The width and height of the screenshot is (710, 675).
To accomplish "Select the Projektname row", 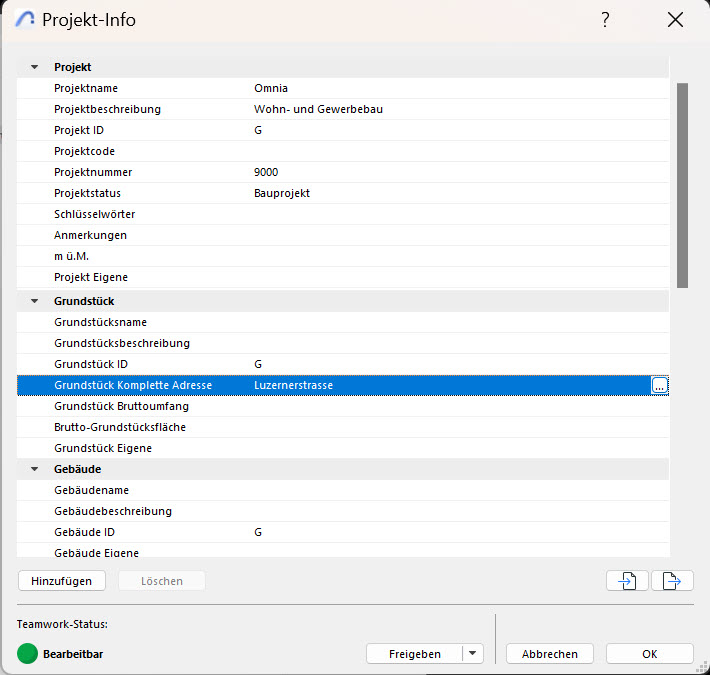I will click(343, 88).
